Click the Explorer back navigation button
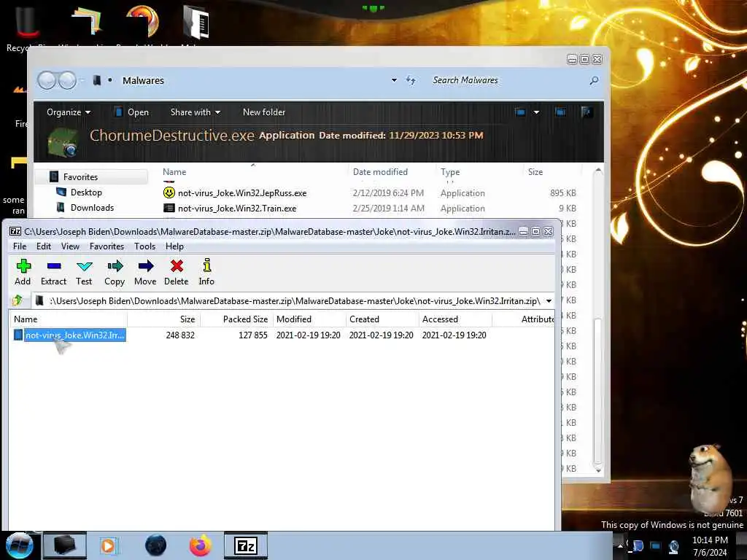This screenshot has width=747, height=560. [x=47, y=80]
